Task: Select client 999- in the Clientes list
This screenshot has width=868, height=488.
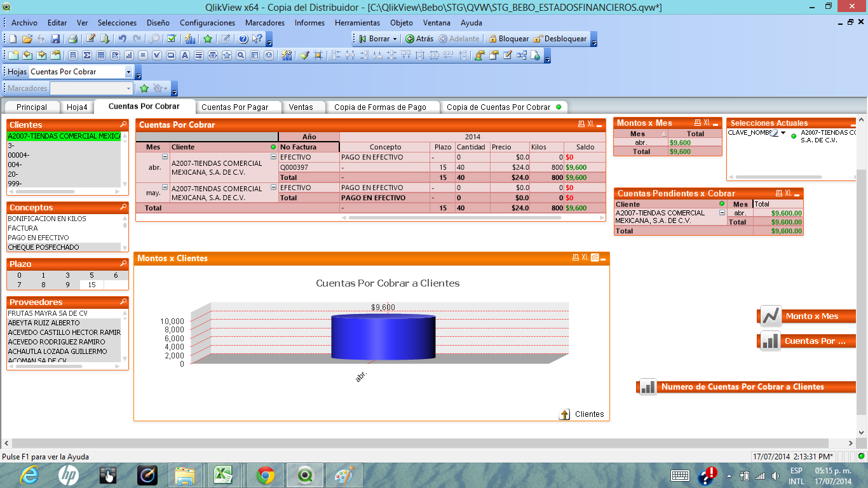Action: coord(64,183)
